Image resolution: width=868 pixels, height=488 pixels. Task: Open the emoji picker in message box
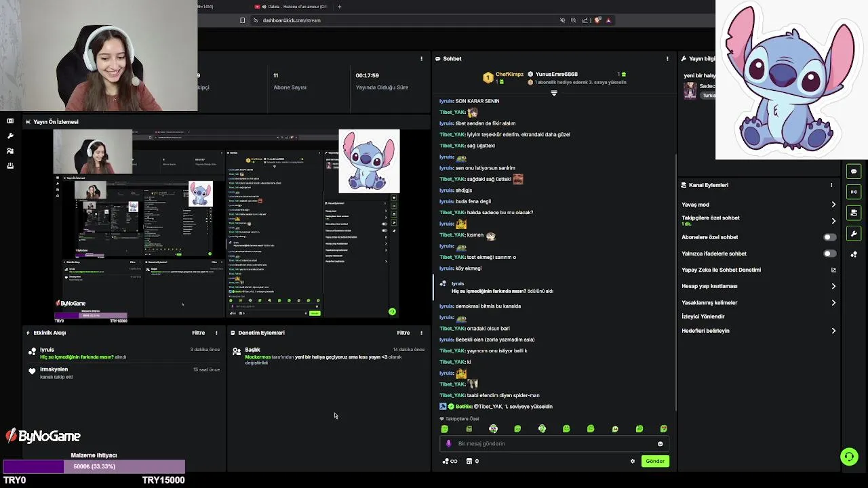click(660, 444)
